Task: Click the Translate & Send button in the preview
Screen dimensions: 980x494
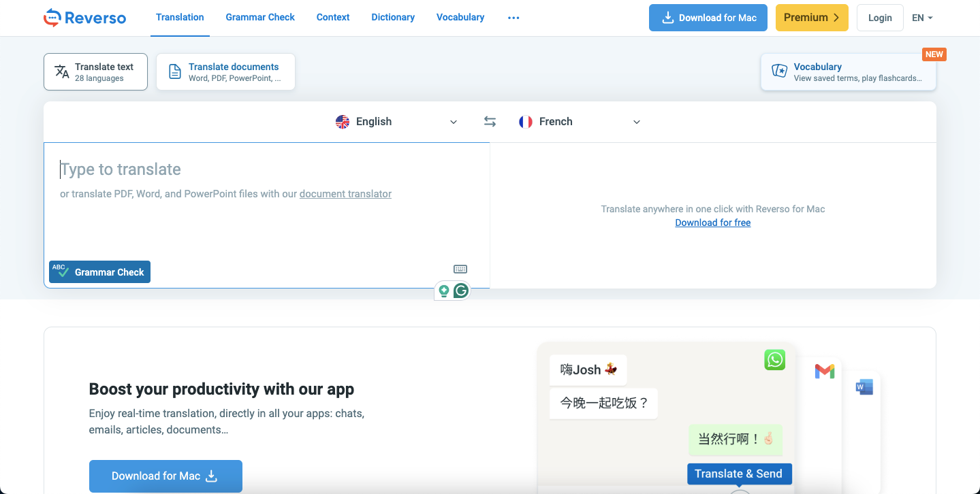Action: (739, 474)
